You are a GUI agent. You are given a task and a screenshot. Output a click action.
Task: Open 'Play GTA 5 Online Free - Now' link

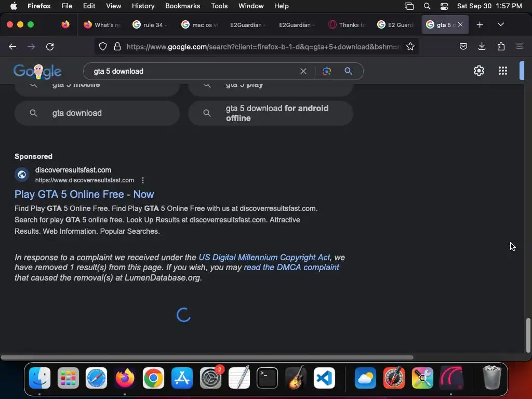84,194
